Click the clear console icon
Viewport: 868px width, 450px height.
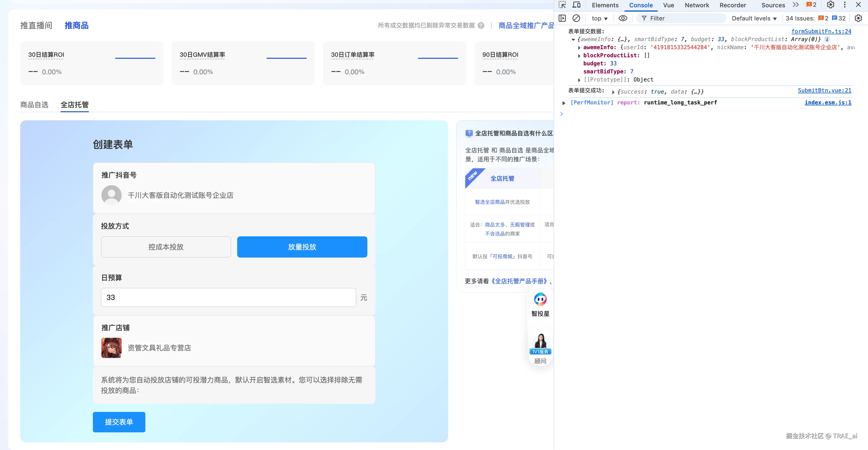coord(576,18)
